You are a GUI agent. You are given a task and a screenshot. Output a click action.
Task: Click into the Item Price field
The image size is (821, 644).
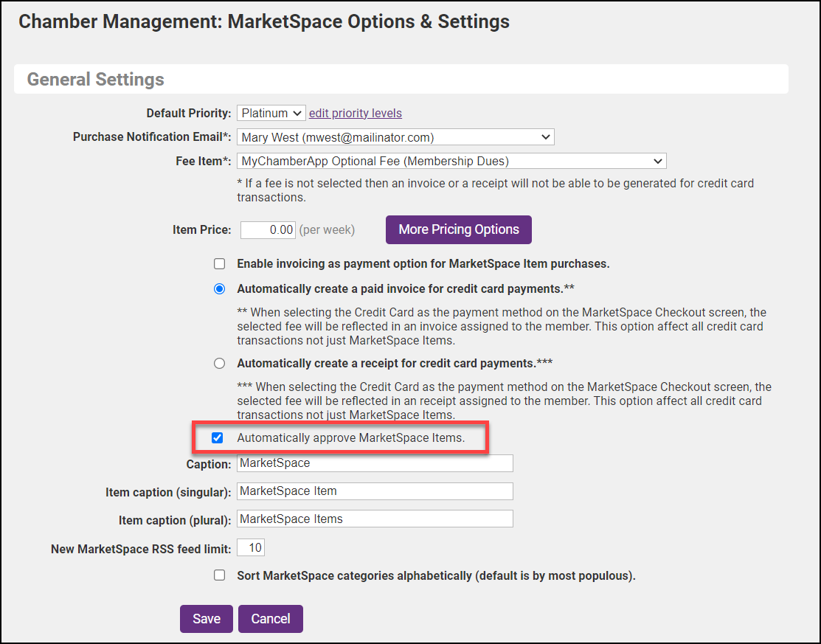click(268, 229)
